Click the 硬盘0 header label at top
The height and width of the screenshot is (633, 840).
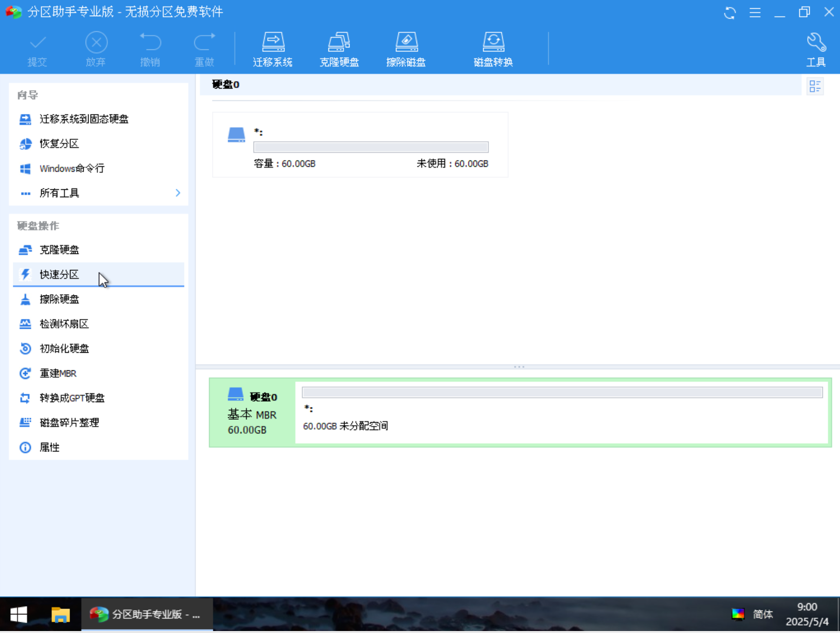226,85
